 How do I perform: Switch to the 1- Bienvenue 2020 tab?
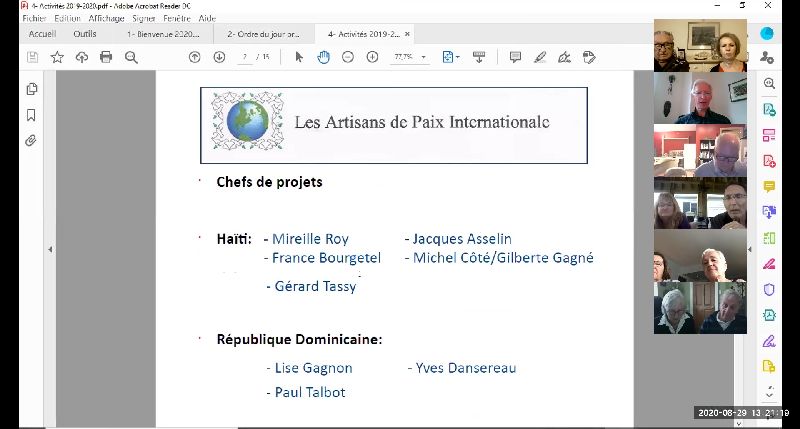tap(163, 34)
